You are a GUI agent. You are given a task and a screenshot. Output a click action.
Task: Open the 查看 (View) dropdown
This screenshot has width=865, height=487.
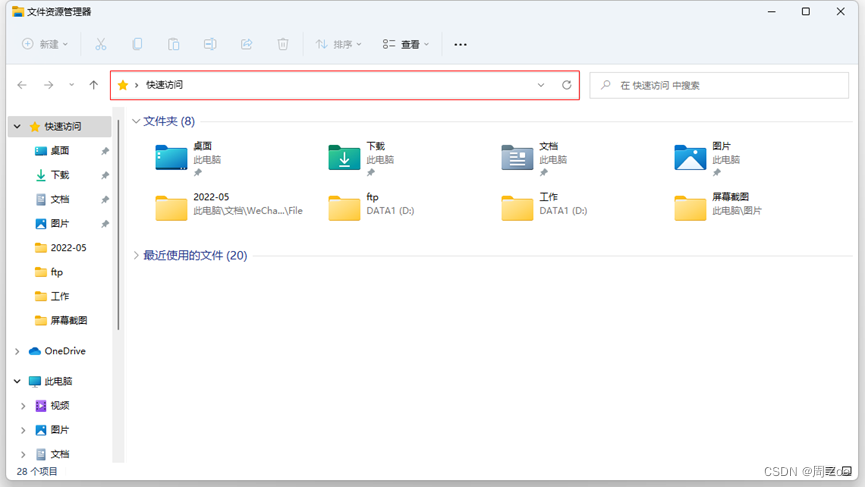pos(405,44)
